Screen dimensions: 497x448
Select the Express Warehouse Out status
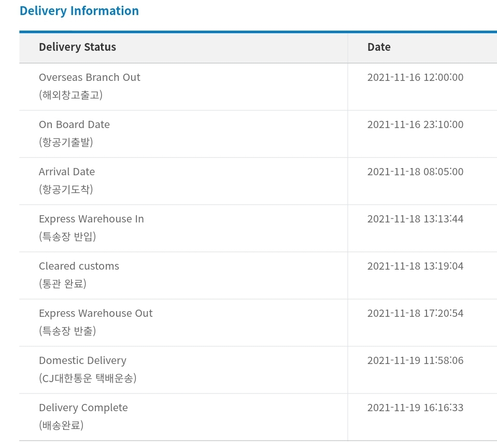pyautogui.click(x=96, y=313)
